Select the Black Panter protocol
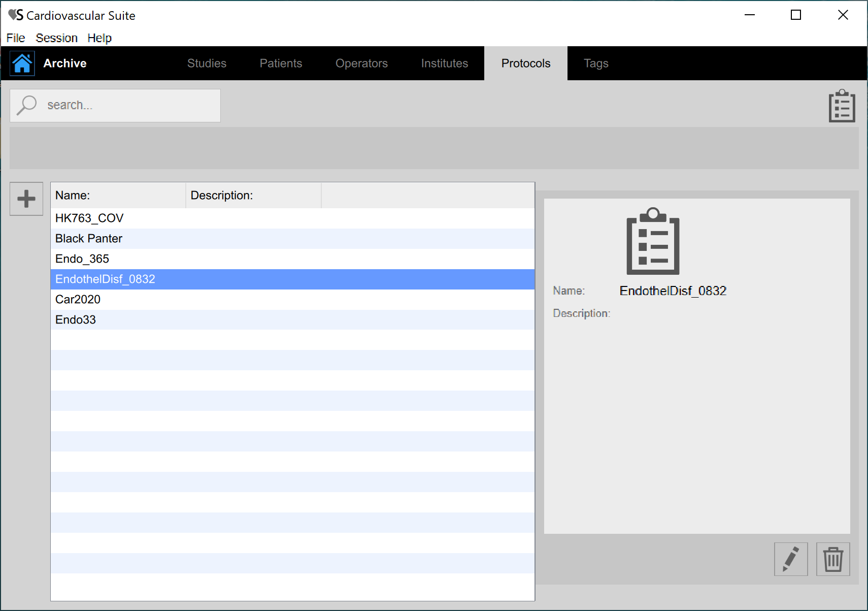Viewport: 868px width, 611px height. pos(89,239)
